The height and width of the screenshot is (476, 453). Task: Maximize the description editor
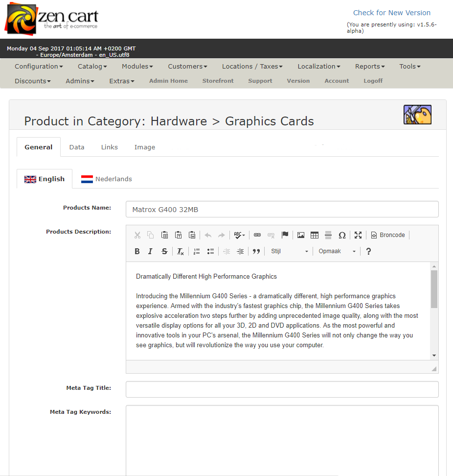(x=358, y=235)
